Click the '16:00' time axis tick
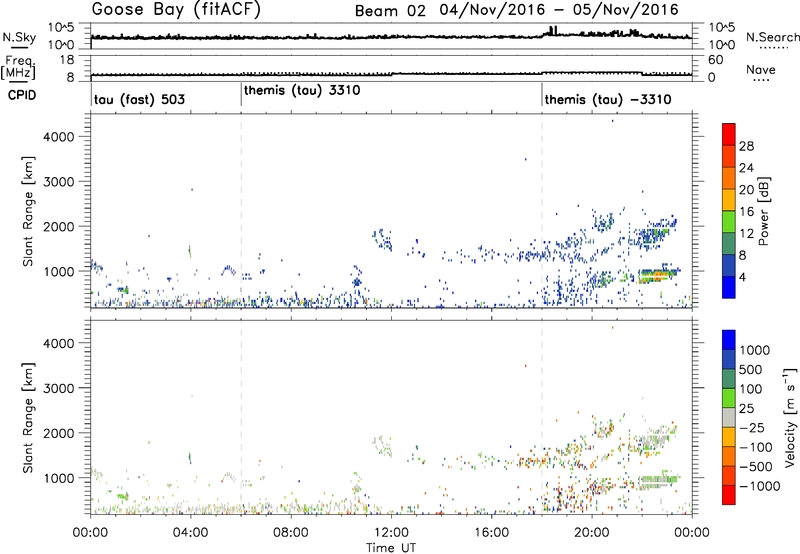 [491, 533]
